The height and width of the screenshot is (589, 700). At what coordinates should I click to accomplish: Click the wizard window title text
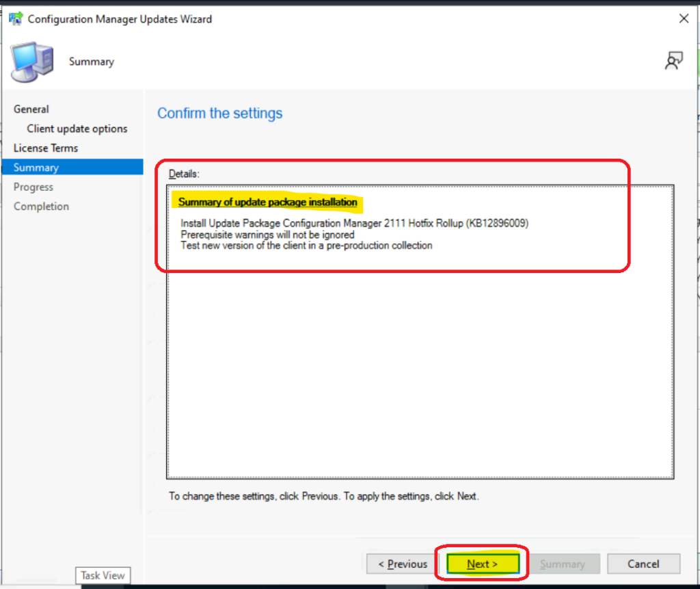(x=120, y=19)
